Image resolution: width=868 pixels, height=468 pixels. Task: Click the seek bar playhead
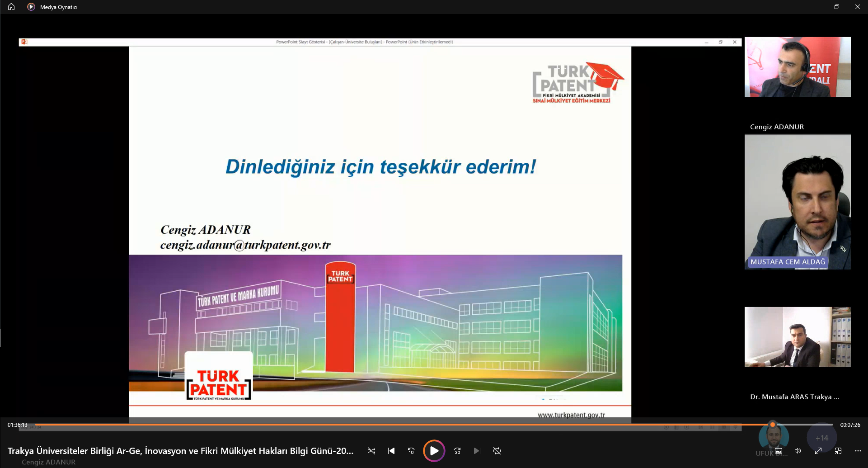point(773,425)
